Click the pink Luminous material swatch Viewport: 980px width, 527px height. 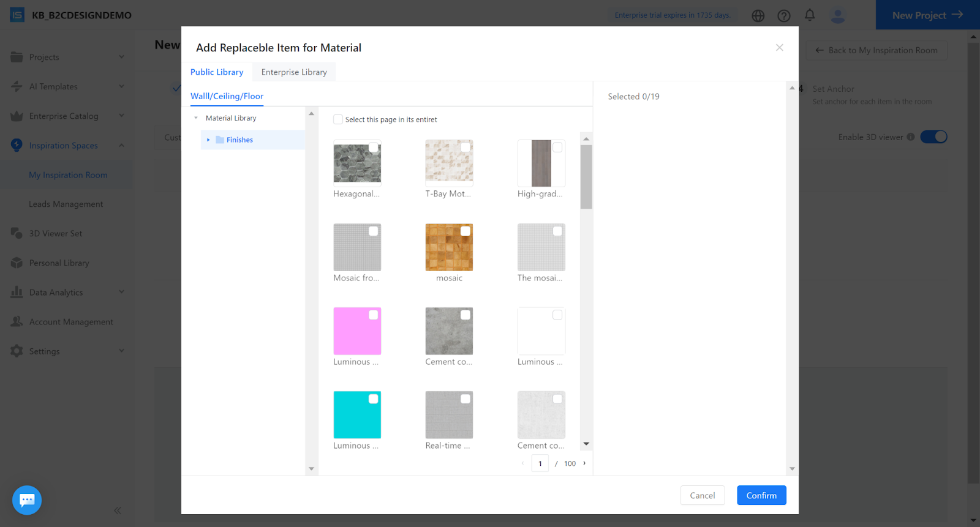(x=357, y=331)
